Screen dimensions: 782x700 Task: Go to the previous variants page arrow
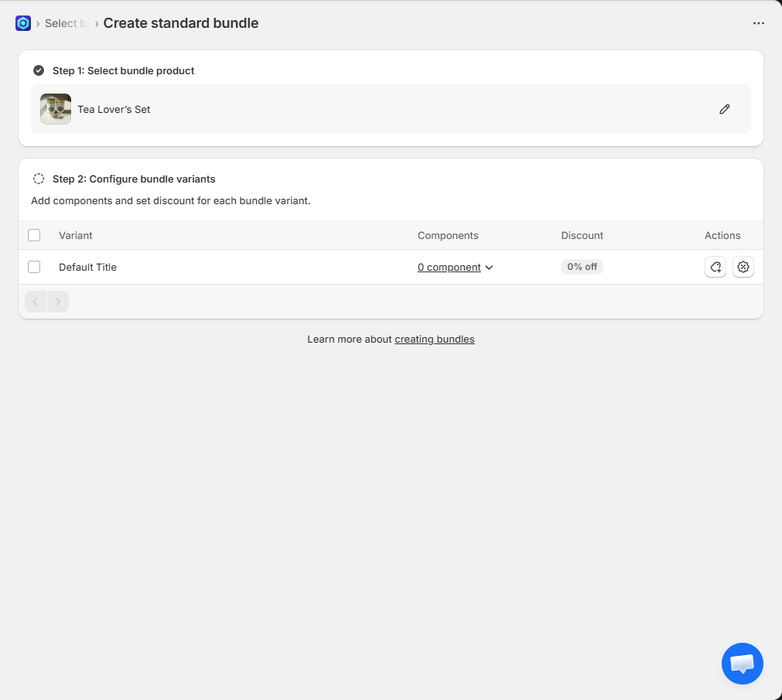[x=36, y=302]
